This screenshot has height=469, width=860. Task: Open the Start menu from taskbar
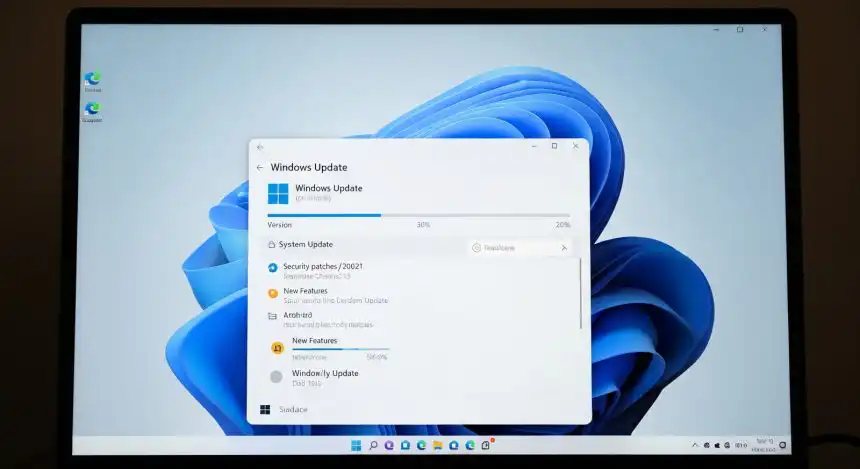click(x=355, y=445)
